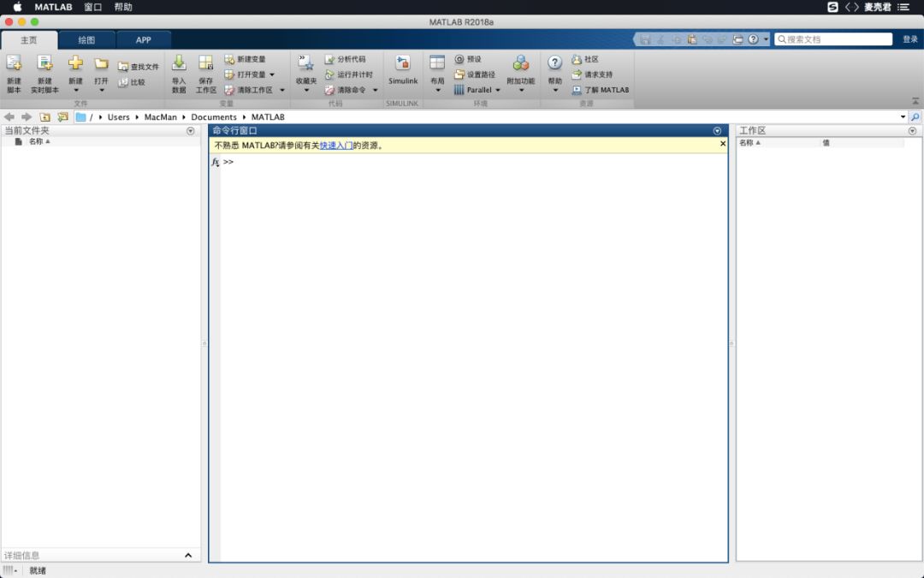
Task: Click 清除命令 clear commands icon
Action: [330, 90]
